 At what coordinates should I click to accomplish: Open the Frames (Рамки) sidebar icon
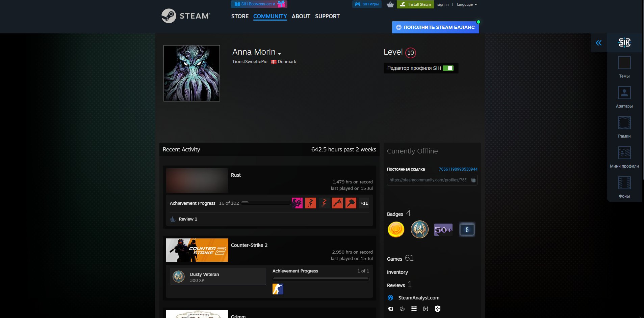(x=624, y=123)
